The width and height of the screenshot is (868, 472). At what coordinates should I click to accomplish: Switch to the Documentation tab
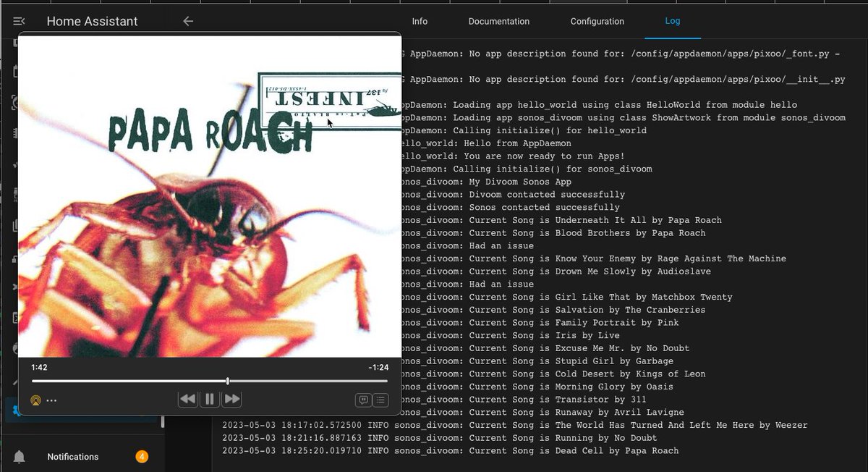click(x=499, y=21)
